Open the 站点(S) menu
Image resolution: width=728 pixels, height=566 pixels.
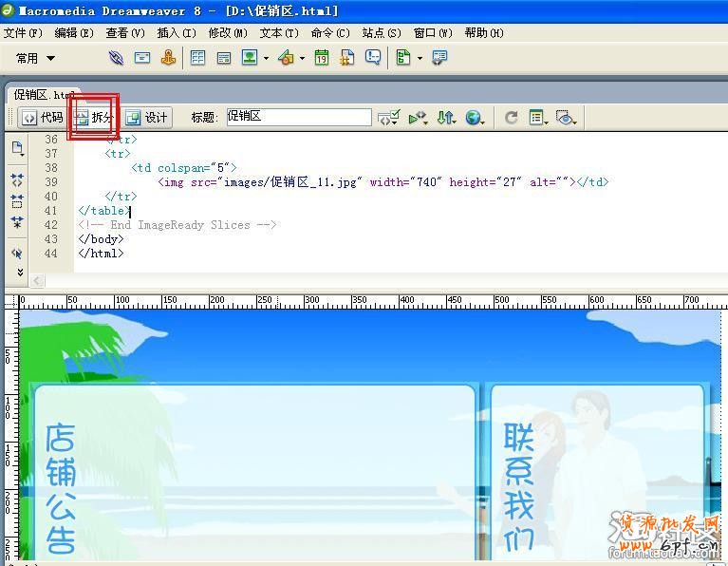click(381, 32)
